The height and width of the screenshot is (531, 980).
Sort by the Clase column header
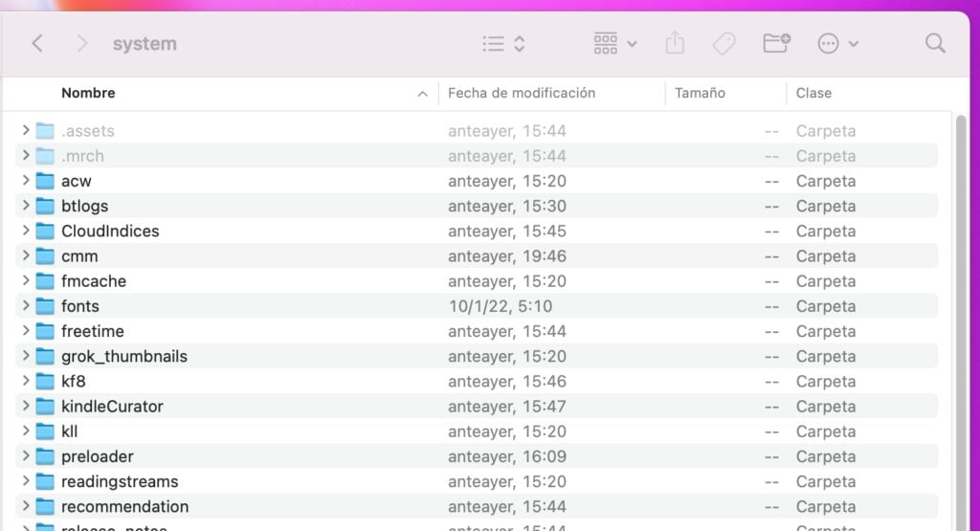[x=813, y=93]
